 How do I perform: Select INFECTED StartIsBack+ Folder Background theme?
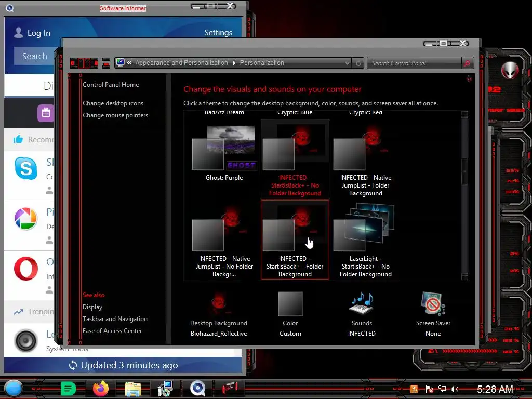pyautogui.click(x=295, y=240)
